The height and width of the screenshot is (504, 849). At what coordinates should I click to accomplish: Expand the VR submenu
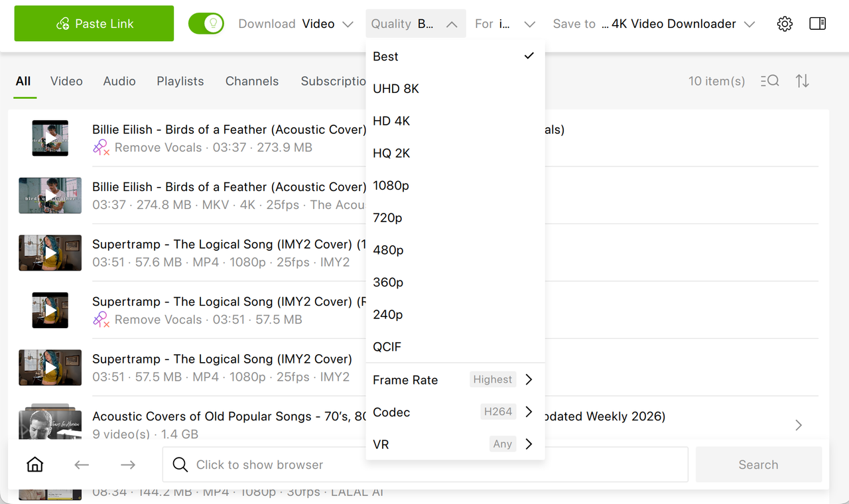(455, 444)
